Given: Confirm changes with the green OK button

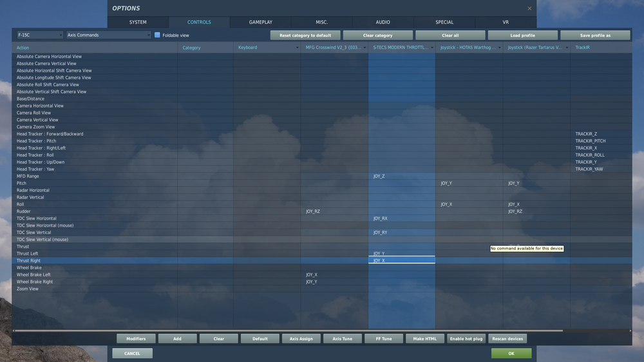Looking at the screenshot, I should pos(511,354).
